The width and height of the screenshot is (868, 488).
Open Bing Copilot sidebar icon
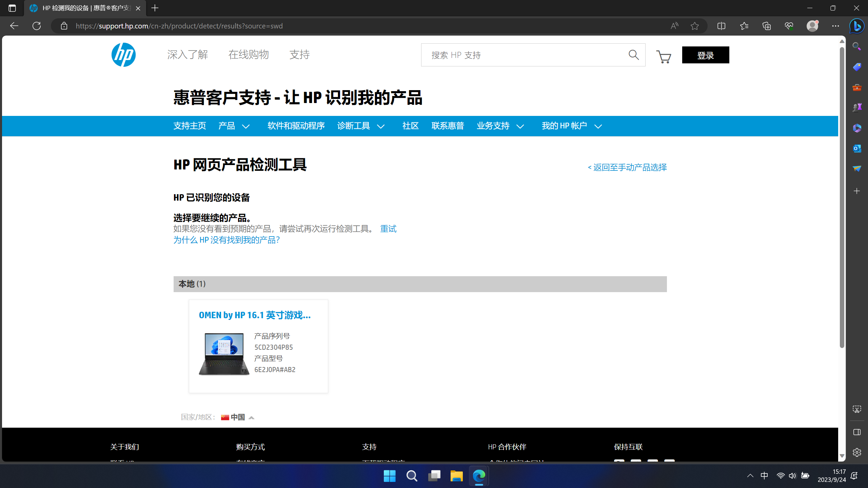856,26
